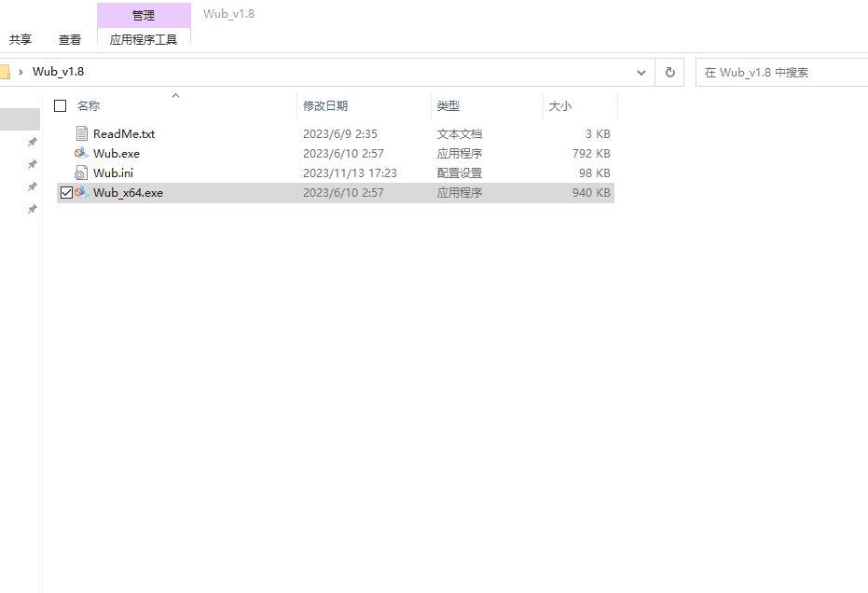Viewport: 868px width, 593px height.
Task: Open the address bar history dropdown
Action: 641,73
